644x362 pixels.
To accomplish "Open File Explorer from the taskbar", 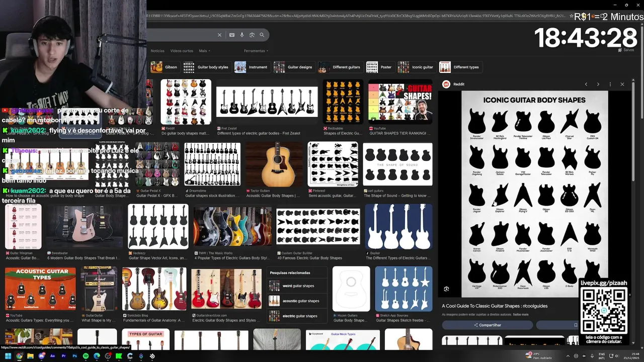I will click(x=30, y=356).
